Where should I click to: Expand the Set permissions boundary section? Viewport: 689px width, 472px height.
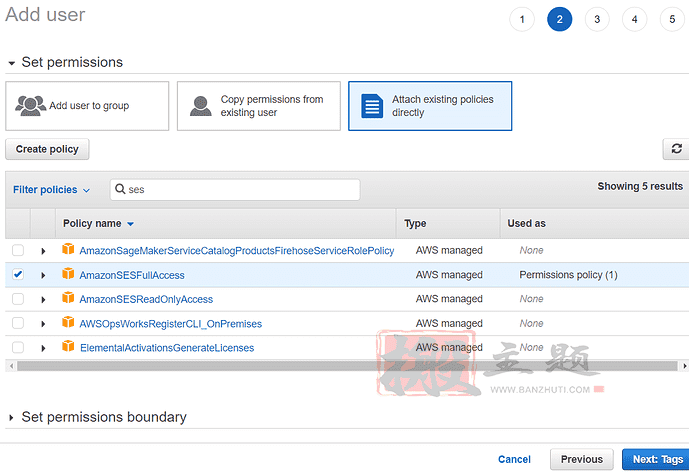pos(11,418)
